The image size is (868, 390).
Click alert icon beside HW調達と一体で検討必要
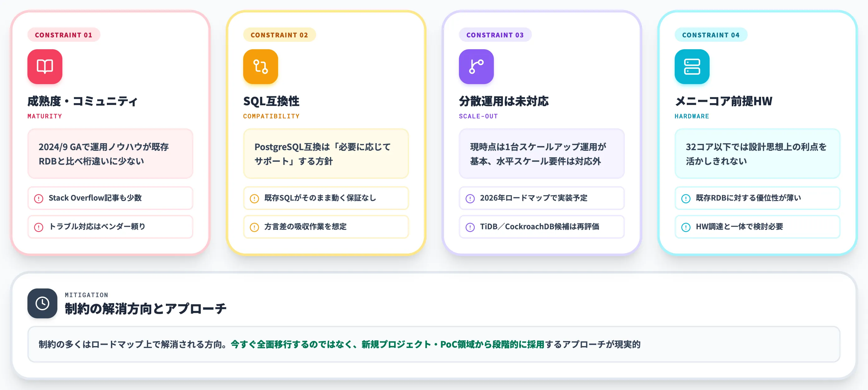click(x=686, y=227)
